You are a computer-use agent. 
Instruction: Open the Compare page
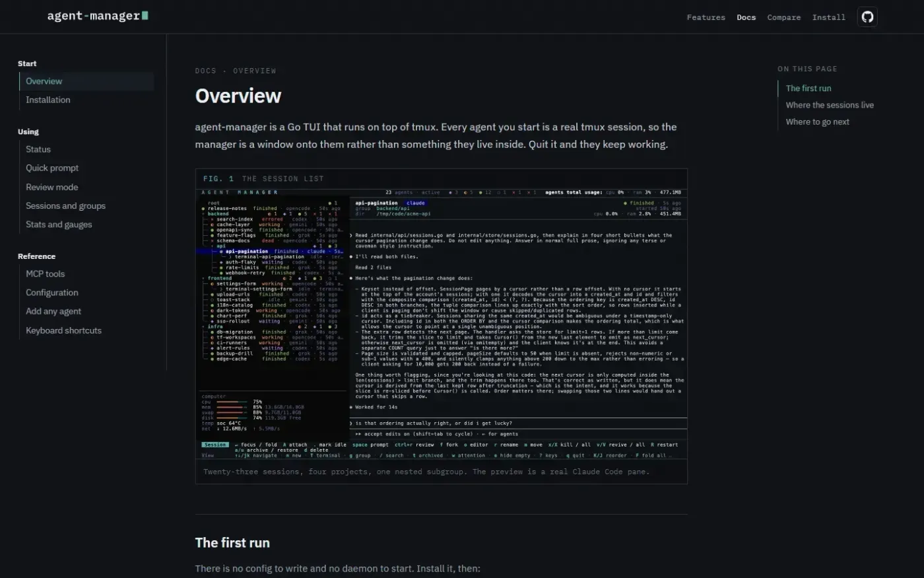click(x=783, y=17)
